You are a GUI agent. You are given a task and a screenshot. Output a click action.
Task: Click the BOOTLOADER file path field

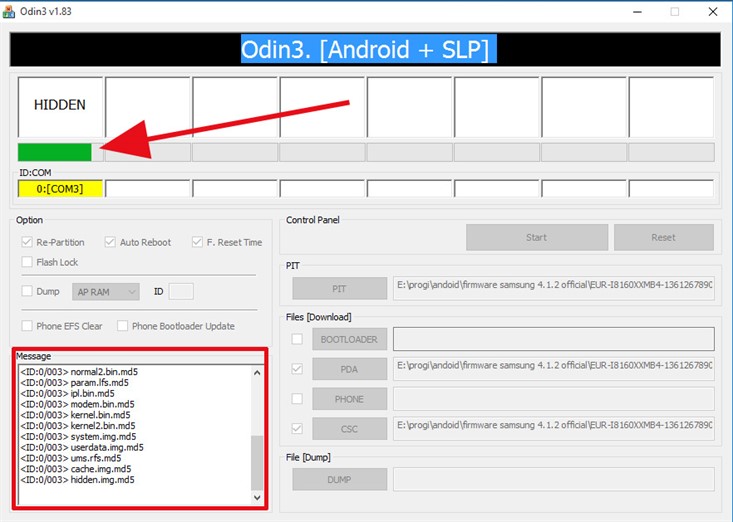(x=553, y=339)
